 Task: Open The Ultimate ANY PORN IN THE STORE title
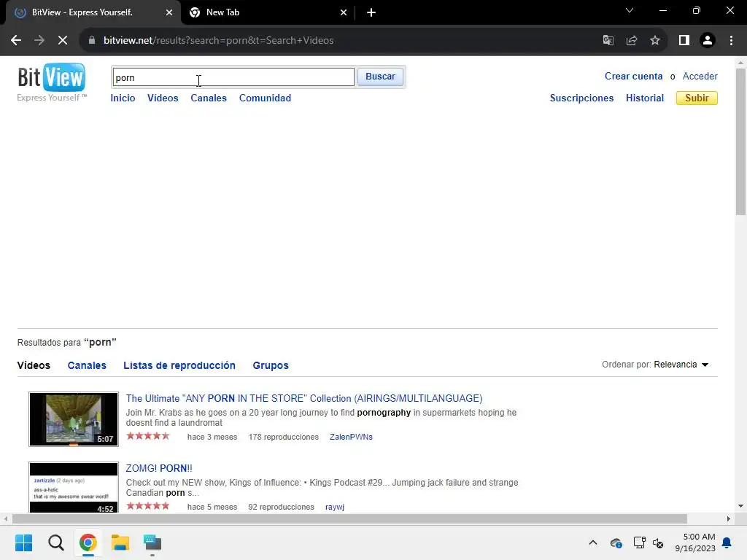coord(304,399)
